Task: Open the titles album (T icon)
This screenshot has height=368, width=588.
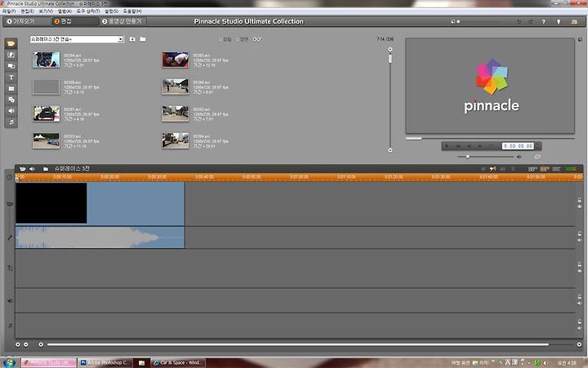Action: coord(11,78)
